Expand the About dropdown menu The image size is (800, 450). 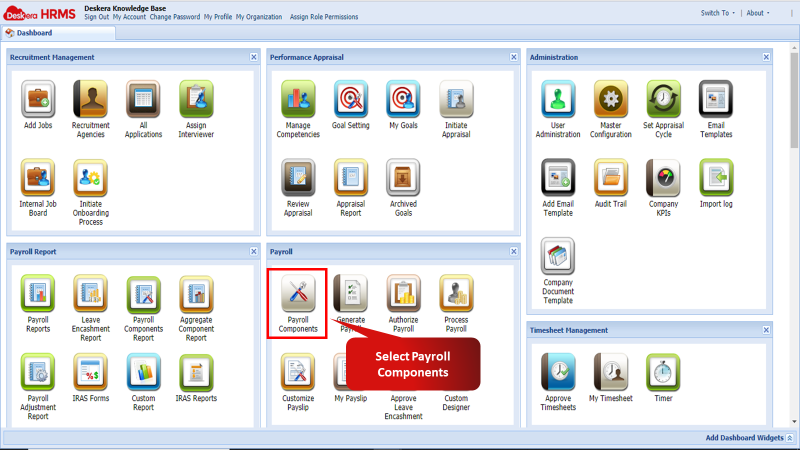758,13
